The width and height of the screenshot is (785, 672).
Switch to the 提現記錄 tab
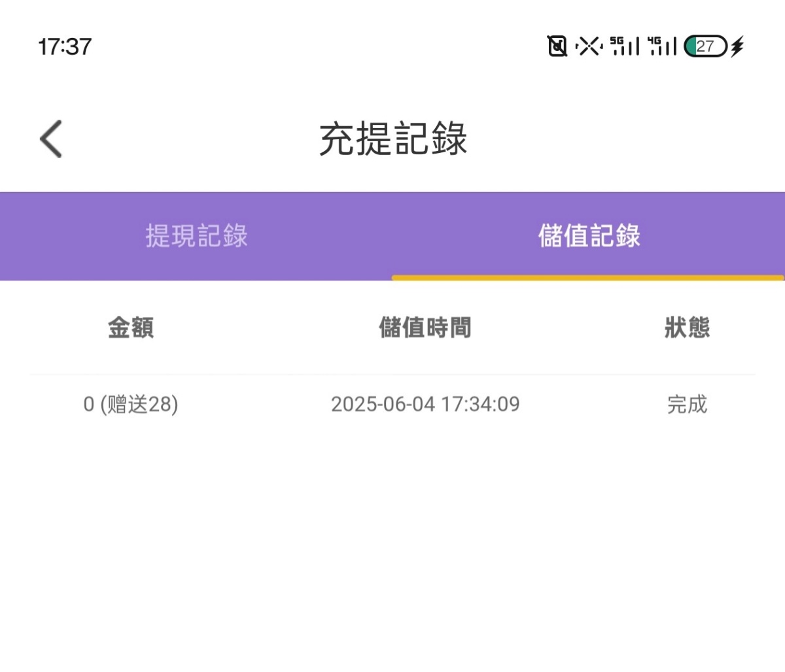click(x=196, y=236)
